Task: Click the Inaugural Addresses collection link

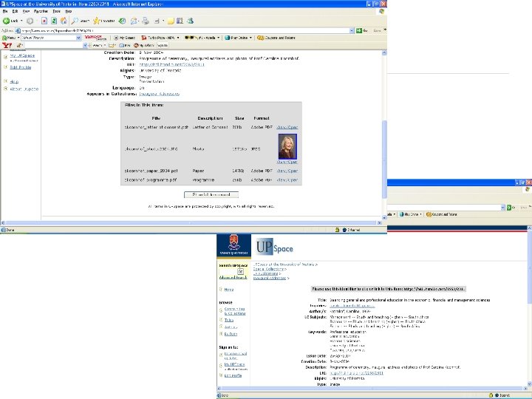Action: point(159,94)
